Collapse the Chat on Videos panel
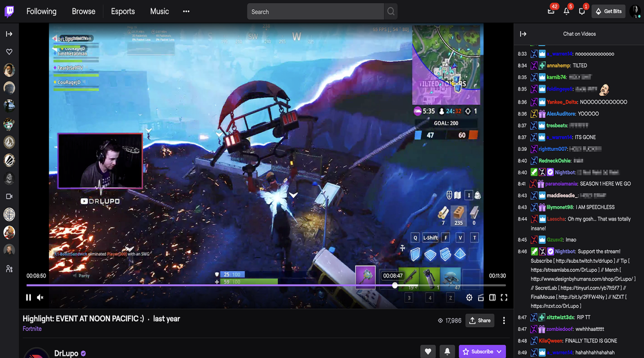The image size is (644, 358). pyautogui.click(x=523, y=34)
